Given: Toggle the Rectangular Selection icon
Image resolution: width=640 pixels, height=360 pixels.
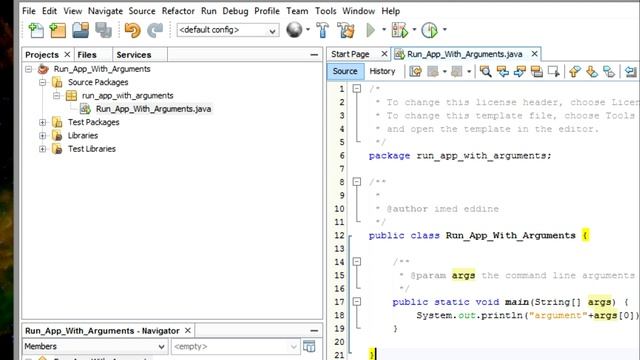Looking at the screenshot, I should pyautogui.click(x=554, y=72).
